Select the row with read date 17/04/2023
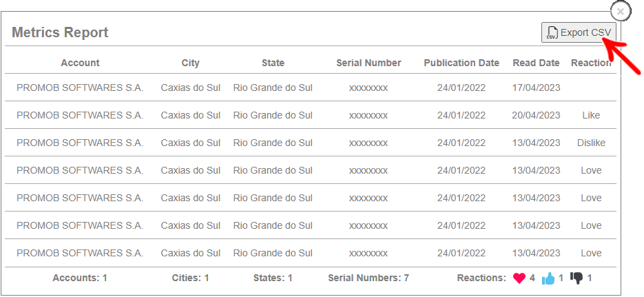Viewport: 644px width, 297px height. coord(311,88)
